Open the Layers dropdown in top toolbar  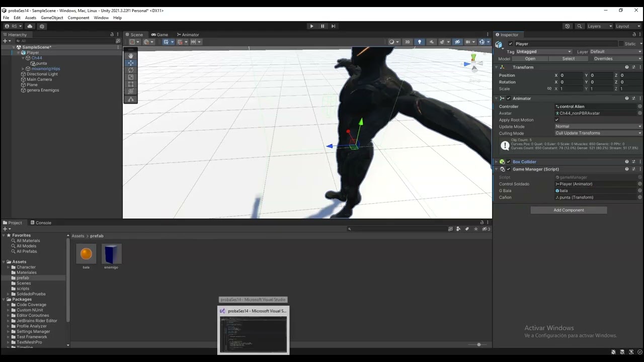pos(599,26)
